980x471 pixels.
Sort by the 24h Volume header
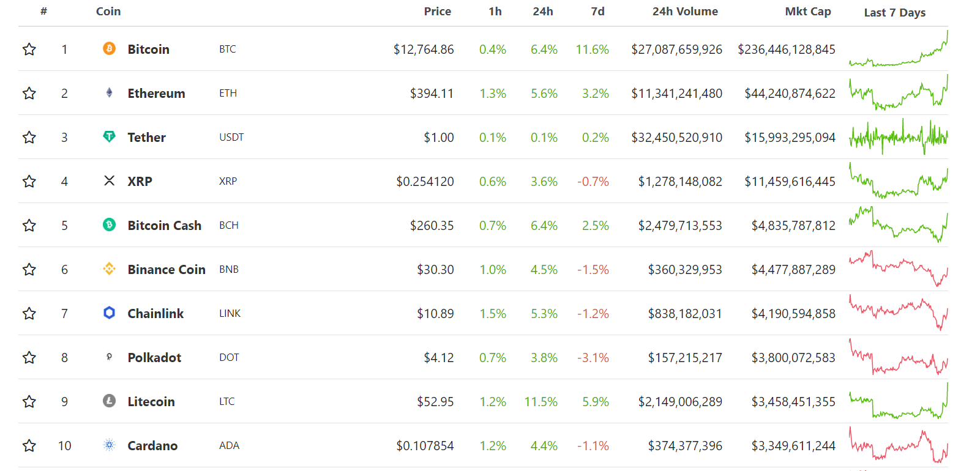685,12
